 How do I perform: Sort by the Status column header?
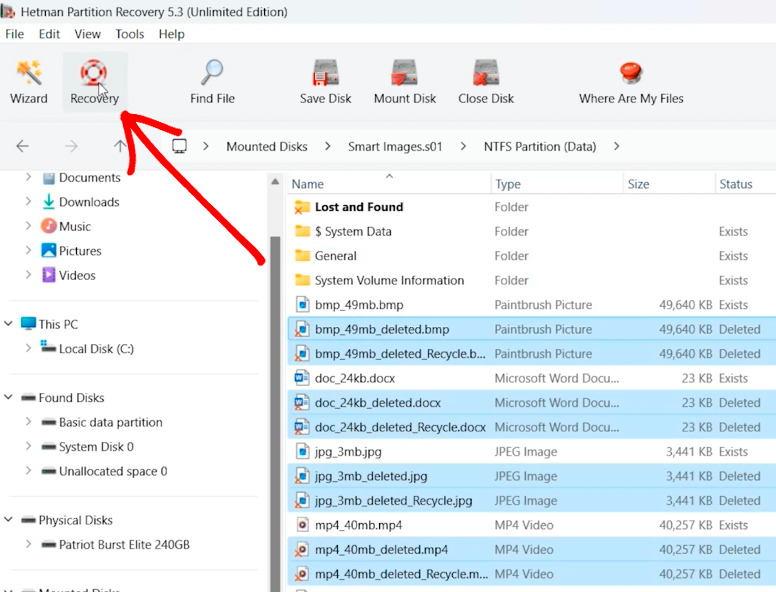(745, 184)
